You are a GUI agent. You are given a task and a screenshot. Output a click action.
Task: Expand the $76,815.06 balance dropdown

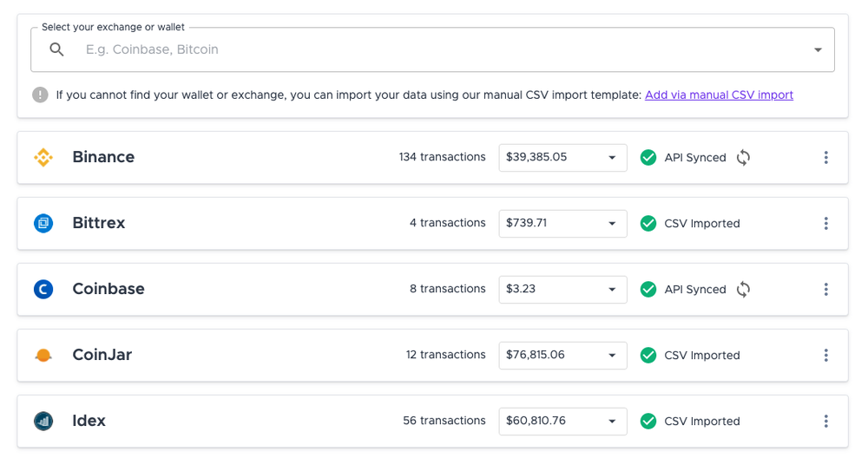(x=562, y=355)
